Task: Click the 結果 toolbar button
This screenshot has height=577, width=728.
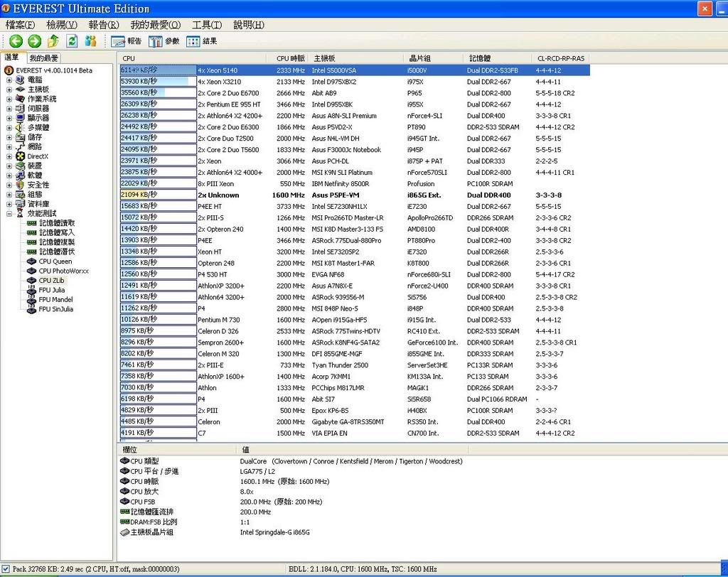Action: [x=201, y=41]
